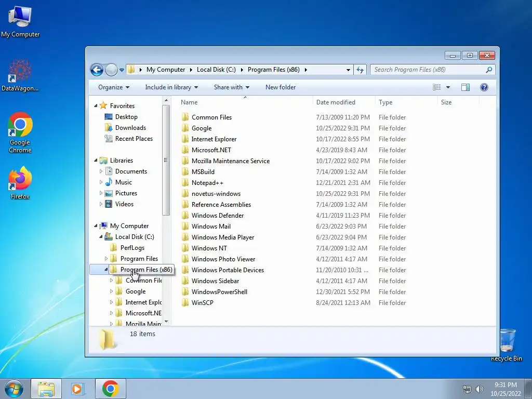Open the Share with menu
The width and height of the screenshot is (532, 399).
click(x=232, y=87)
